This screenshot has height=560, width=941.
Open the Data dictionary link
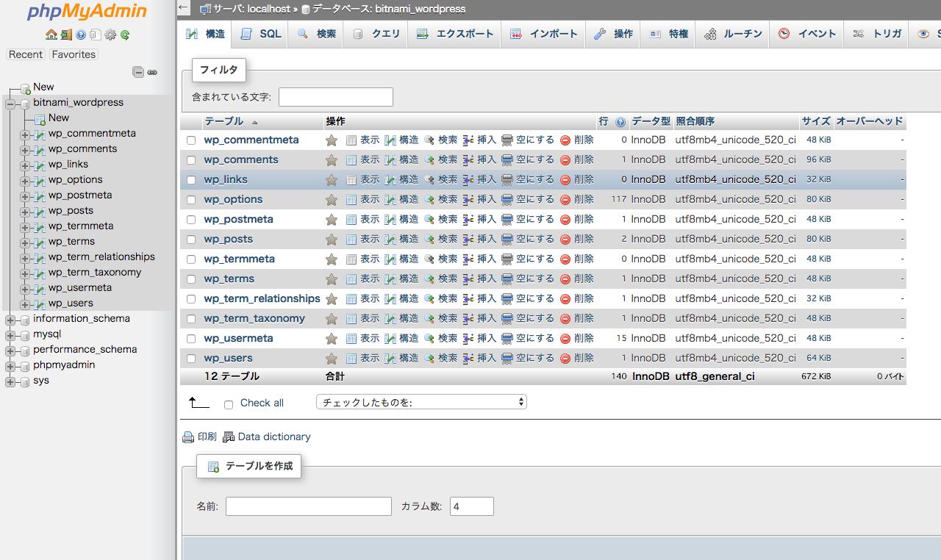pos(273,437)
